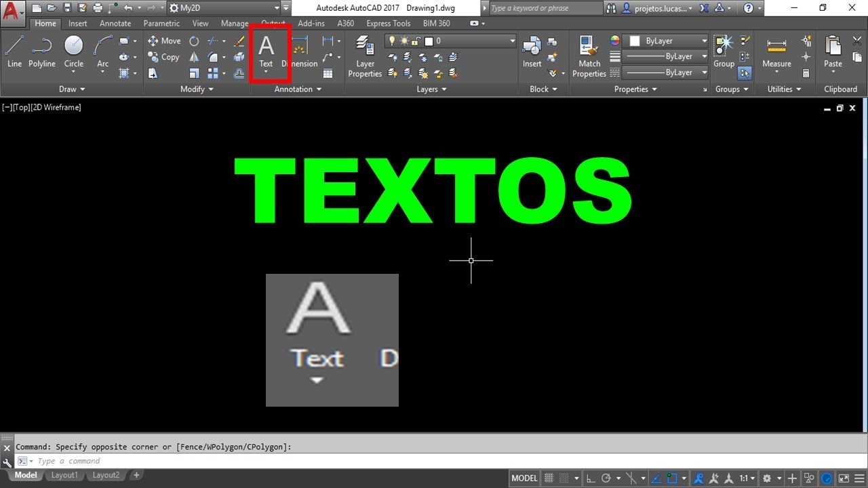This screenshot has width=868, height=488.
Task: Click the white layer color swatch beside 0
Action: tap(429, 41)
